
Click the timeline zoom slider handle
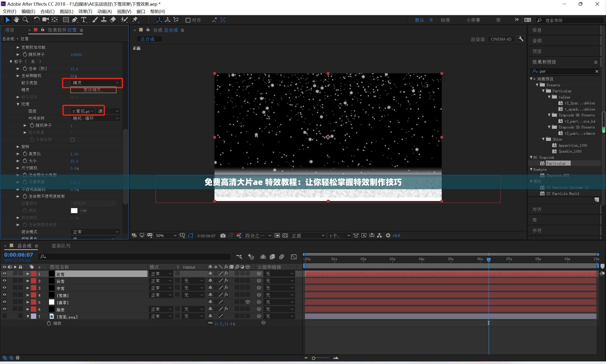[313, 358]
